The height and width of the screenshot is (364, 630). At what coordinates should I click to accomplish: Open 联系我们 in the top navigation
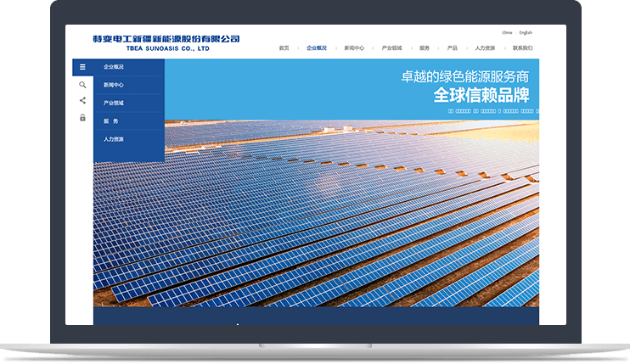pyautogui.click(x=522, y=48)
